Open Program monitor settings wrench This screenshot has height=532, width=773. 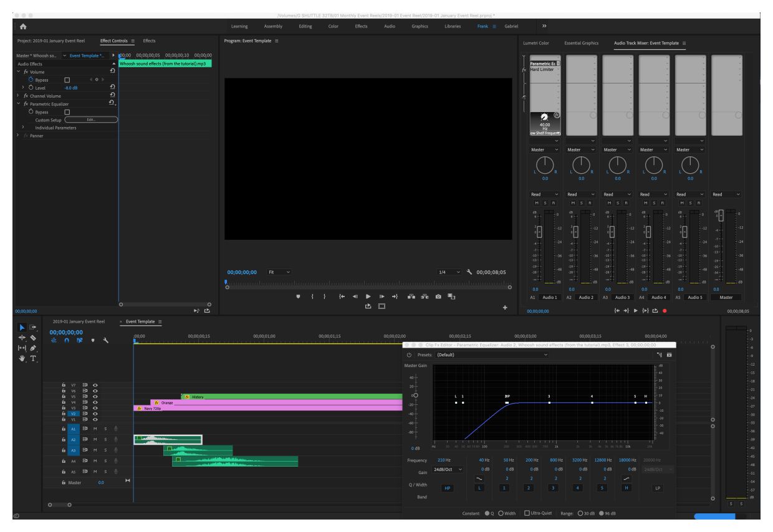(x=469, y=272)
